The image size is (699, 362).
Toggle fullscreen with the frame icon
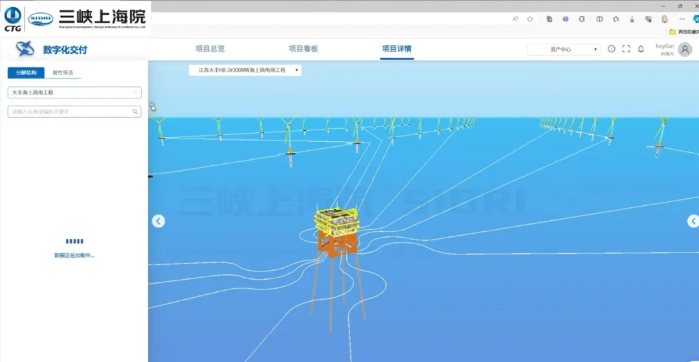[x=626, y=49]
